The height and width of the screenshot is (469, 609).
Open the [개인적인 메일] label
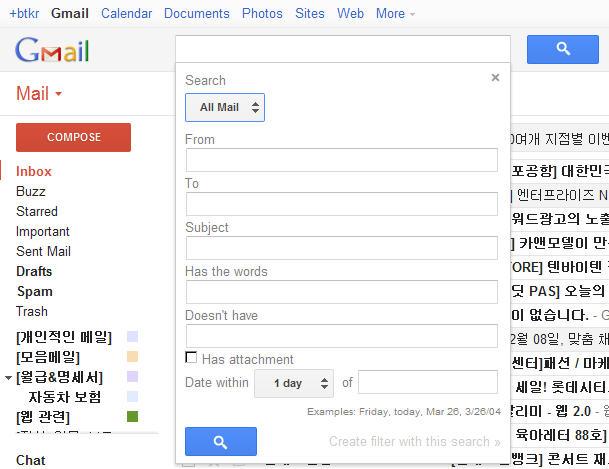(x=64, y=337)
